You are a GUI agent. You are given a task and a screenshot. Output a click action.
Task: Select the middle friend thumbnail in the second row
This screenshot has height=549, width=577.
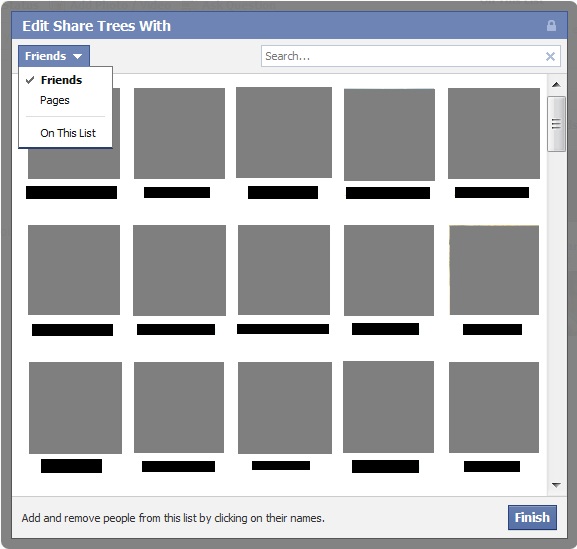(x=284, y=270)
